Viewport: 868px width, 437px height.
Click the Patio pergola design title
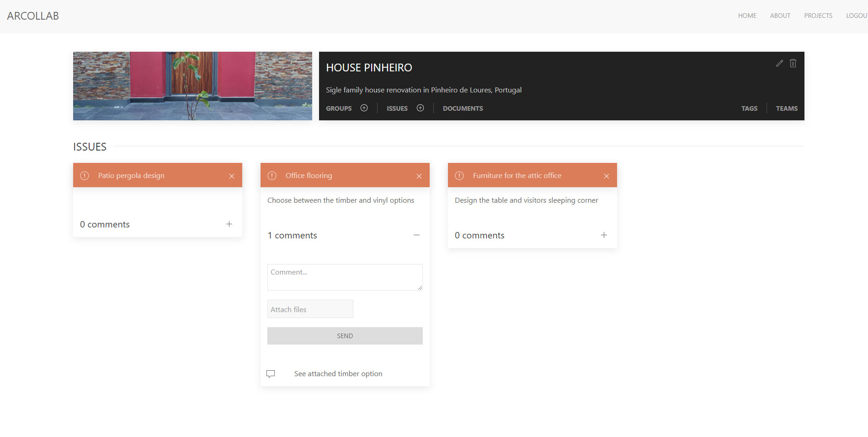pos(131,176)
